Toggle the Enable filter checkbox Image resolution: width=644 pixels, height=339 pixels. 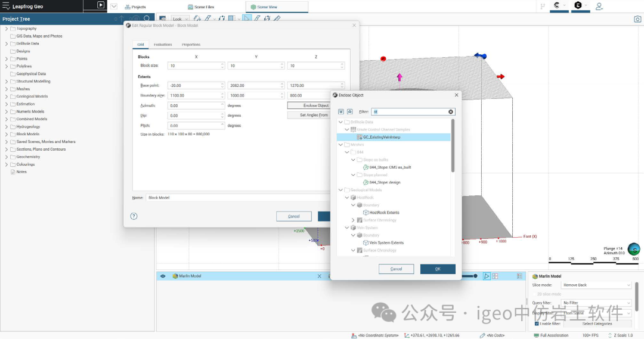[537, 324]
